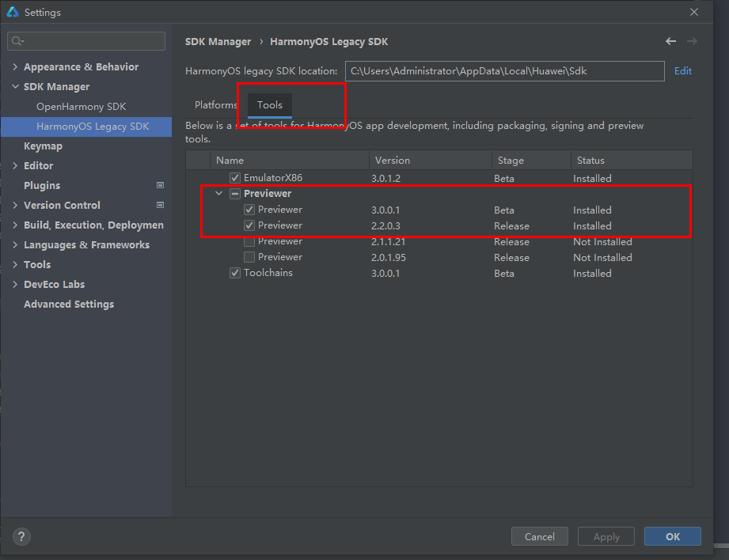
Task: Click the help question mark icon
Action: click(x=21, y=537)
